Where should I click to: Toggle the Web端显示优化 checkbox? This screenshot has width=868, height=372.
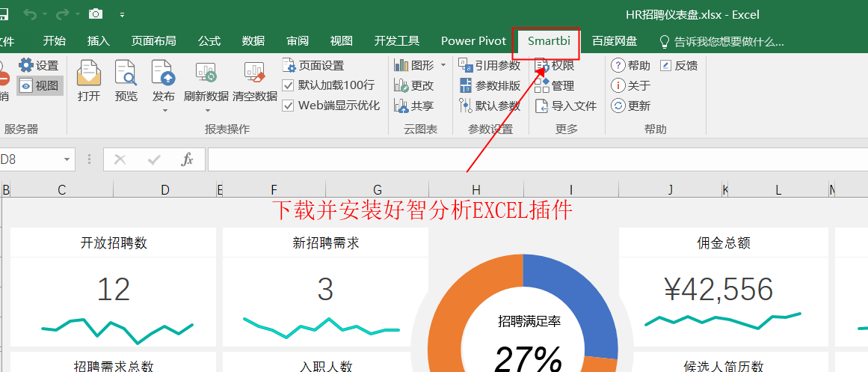pos(288,106)
